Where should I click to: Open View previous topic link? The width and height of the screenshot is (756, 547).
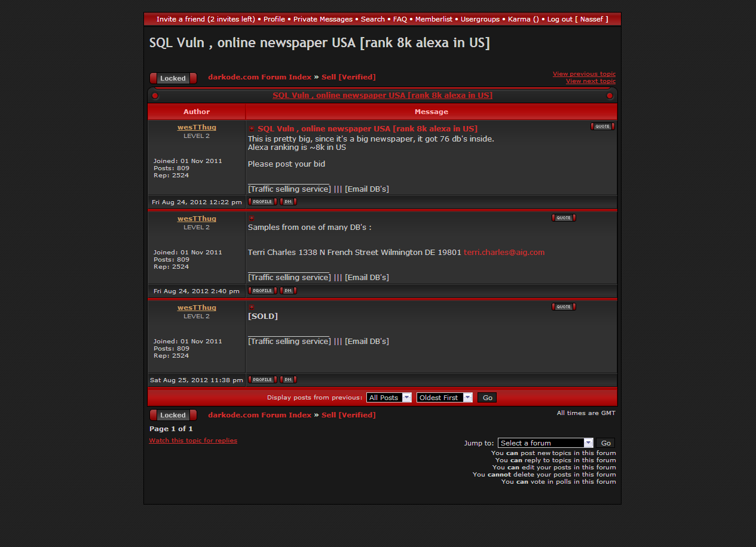[x=584, y=74]
